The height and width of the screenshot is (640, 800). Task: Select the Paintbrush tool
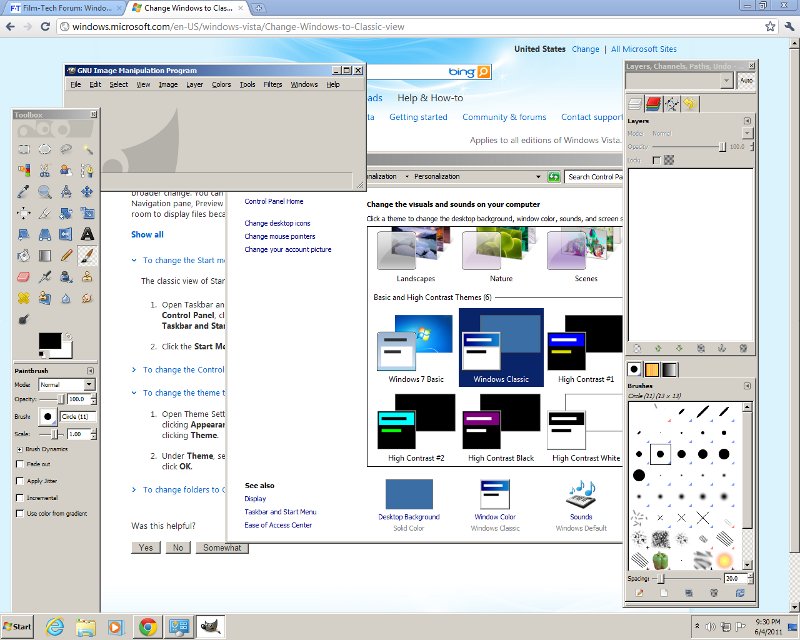(x=87, y=255)
